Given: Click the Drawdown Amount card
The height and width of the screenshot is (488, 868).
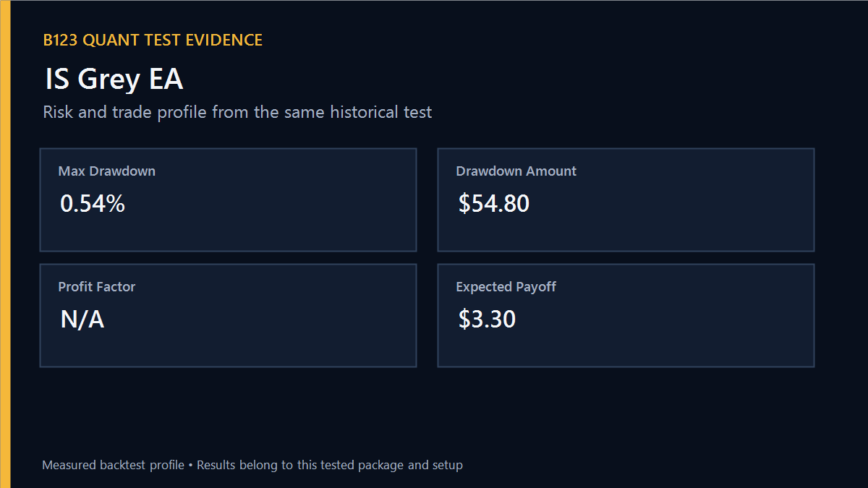Looking at the screenshot, I should [626, 200].
